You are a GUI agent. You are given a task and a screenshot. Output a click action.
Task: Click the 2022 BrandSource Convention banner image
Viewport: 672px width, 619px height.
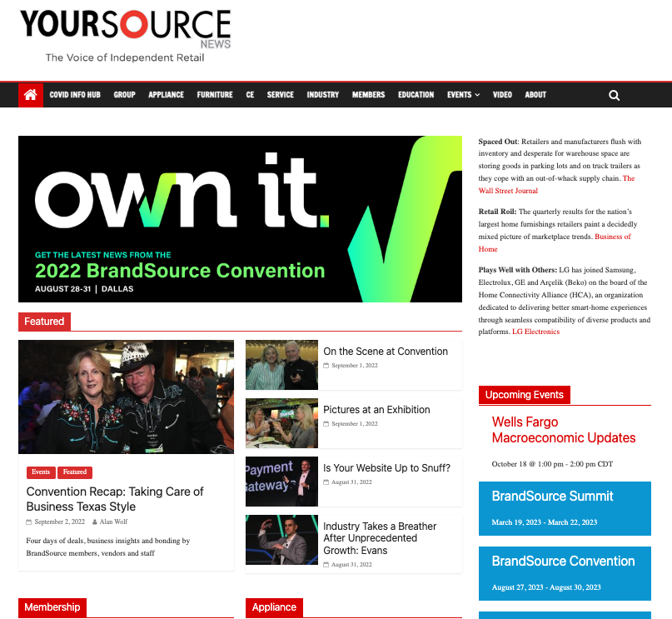pos(240,219)
